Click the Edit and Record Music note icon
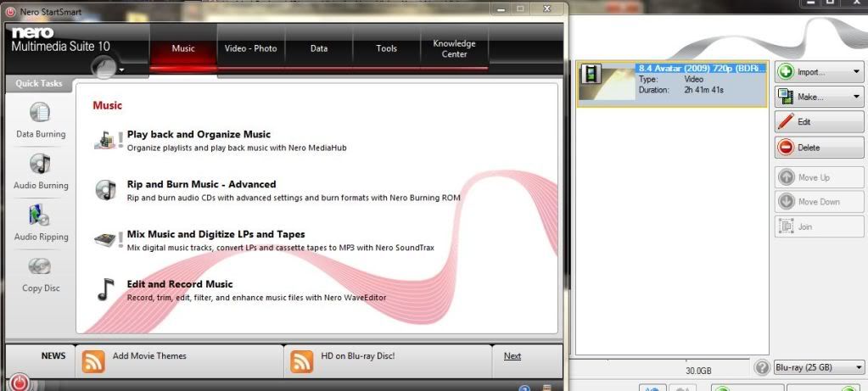868x391 pixels. coord(105,290)
